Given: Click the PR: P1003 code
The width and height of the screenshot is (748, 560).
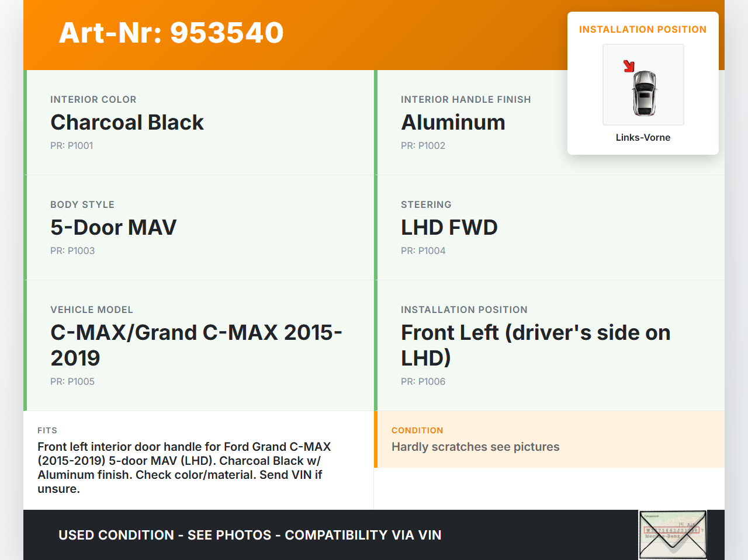Looking at the screenshot, I should tap(72, 251).
